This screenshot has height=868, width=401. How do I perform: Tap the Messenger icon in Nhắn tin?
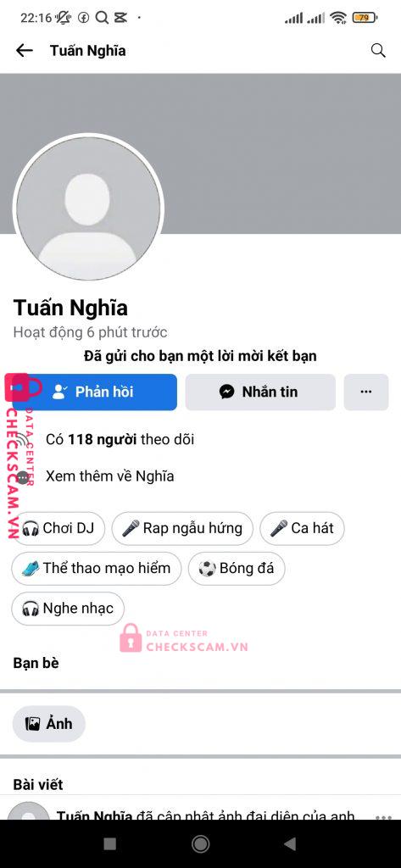click(226, 392)
